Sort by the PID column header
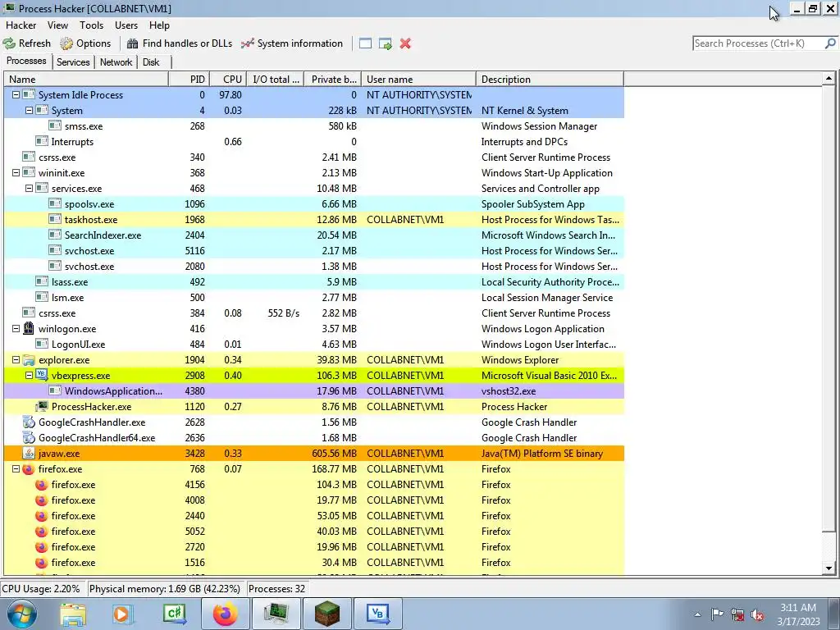 point(189,80)
